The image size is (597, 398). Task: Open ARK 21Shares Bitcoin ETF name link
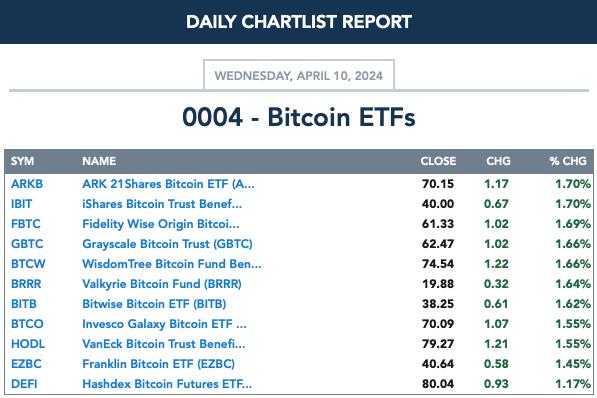168,184
